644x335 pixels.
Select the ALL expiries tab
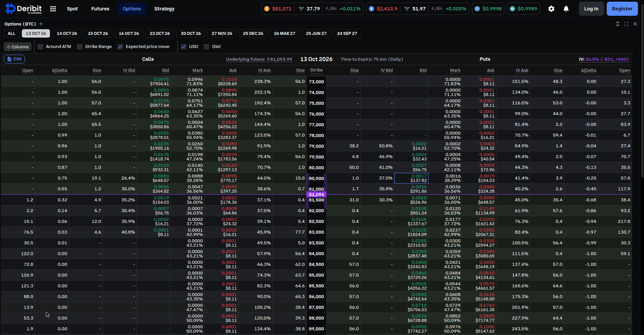[x=11, y=34]
